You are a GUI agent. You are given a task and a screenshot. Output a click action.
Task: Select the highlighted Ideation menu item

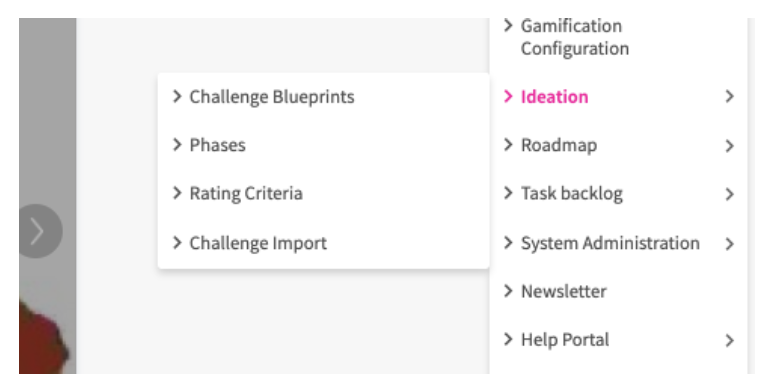[554, 97]
